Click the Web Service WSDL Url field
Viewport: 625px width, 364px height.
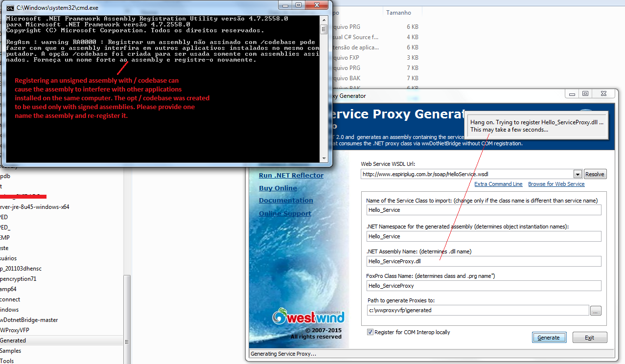coord(467,174)
